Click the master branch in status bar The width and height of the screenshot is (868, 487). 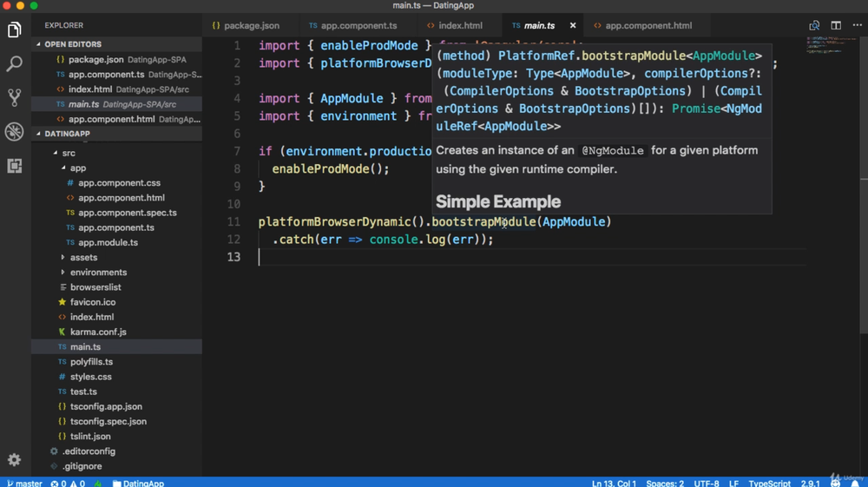click(x=24, y=483)
